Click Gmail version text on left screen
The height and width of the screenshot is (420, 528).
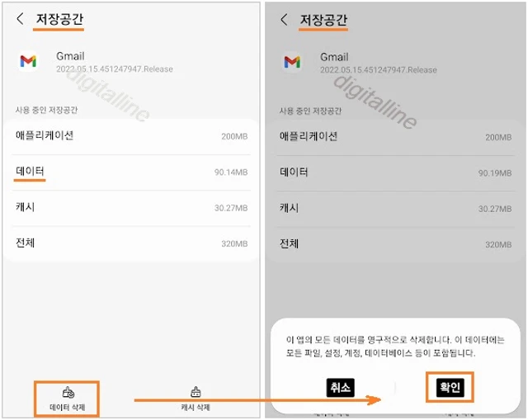115,69
